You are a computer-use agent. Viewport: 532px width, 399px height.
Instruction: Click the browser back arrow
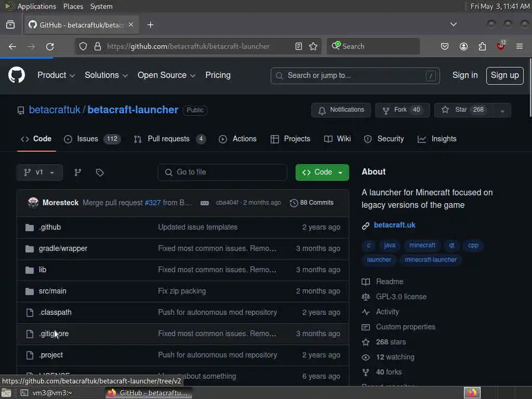[x=12, y=46]
